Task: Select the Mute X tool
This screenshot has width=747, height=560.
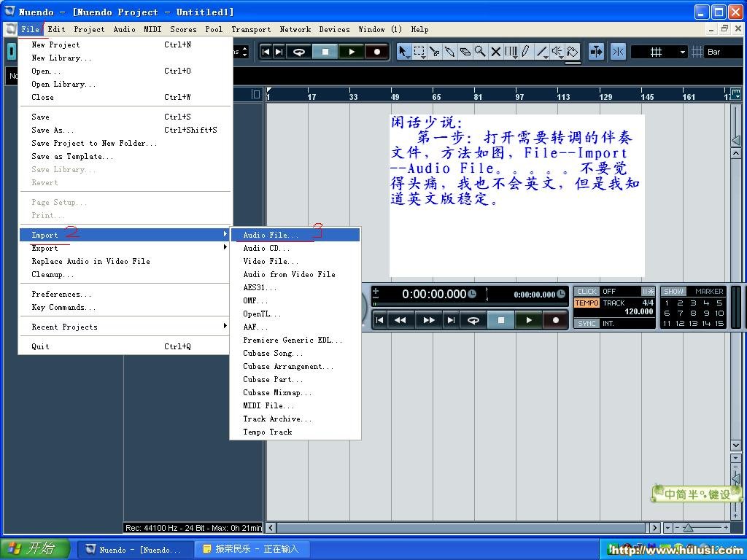Action: (x=495, y=52)
